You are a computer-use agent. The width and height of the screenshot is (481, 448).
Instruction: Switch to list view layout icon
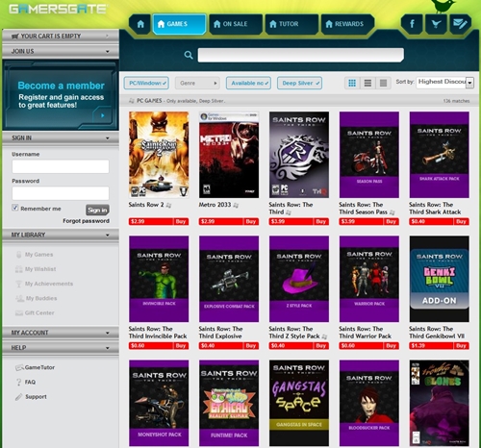coord(367,84)
